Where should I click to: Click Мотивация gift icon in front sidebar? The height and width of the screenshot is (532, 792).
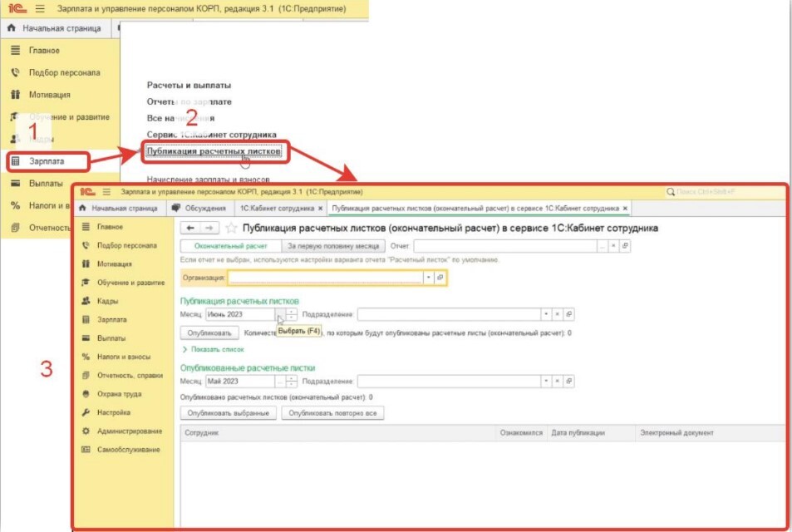coord(86,264)
